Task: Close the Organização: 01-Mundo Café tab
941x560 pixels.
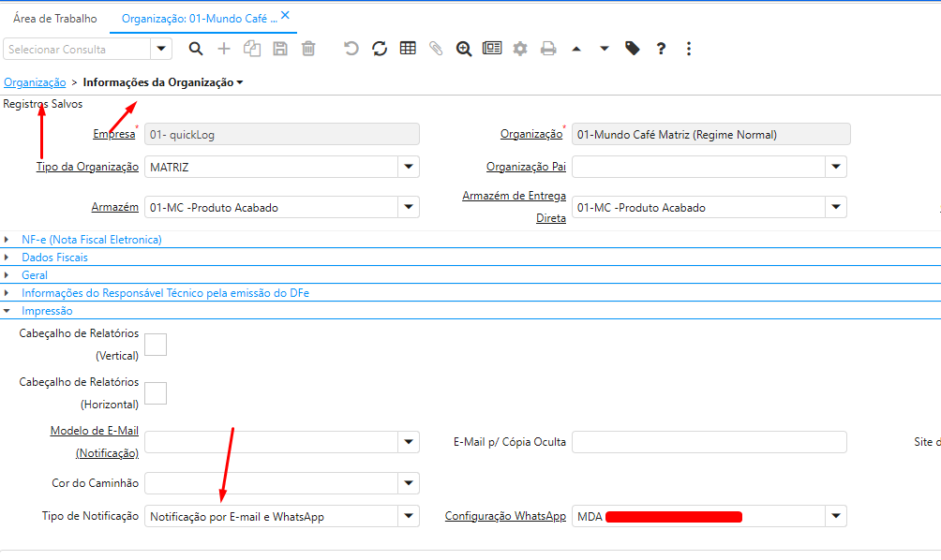Action: 285,16
